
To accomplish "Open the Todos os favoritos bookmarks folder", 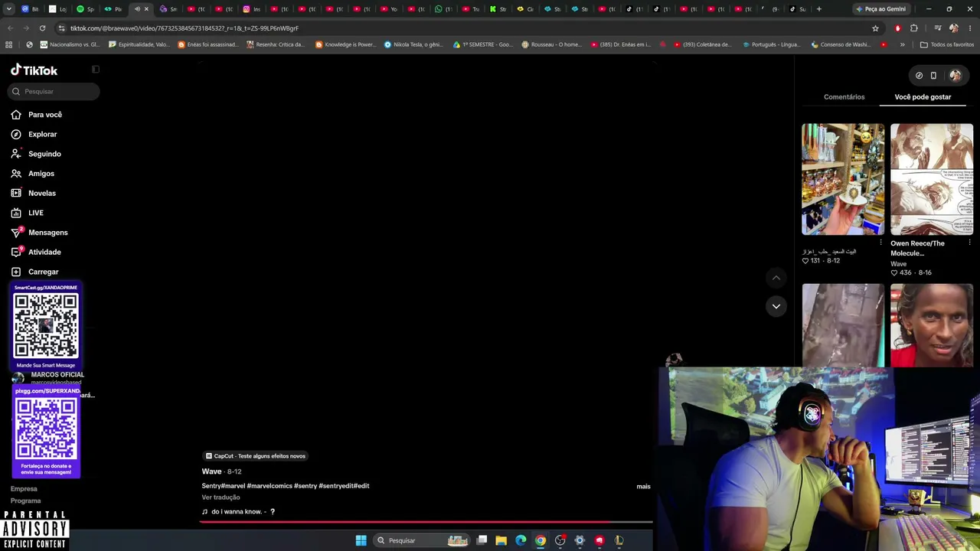I will tap(946, 44).
